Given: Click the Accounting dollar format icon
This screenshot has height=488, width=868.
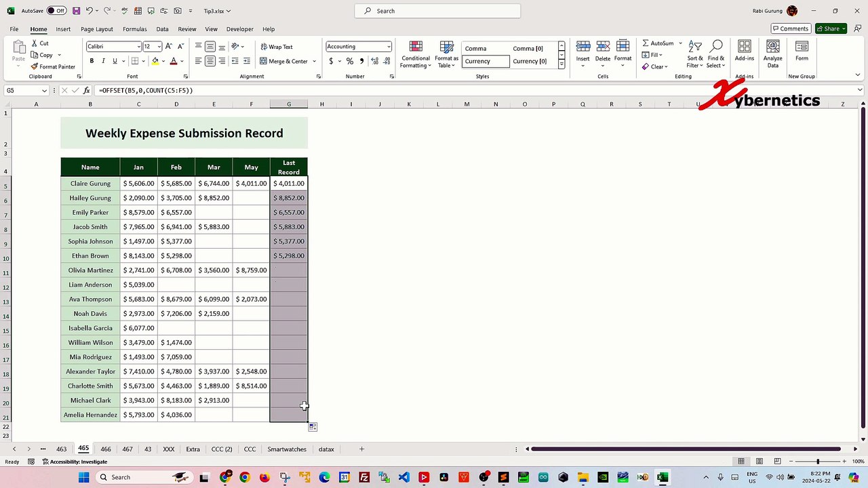Looking at the screenshot, I should (331, 61).
